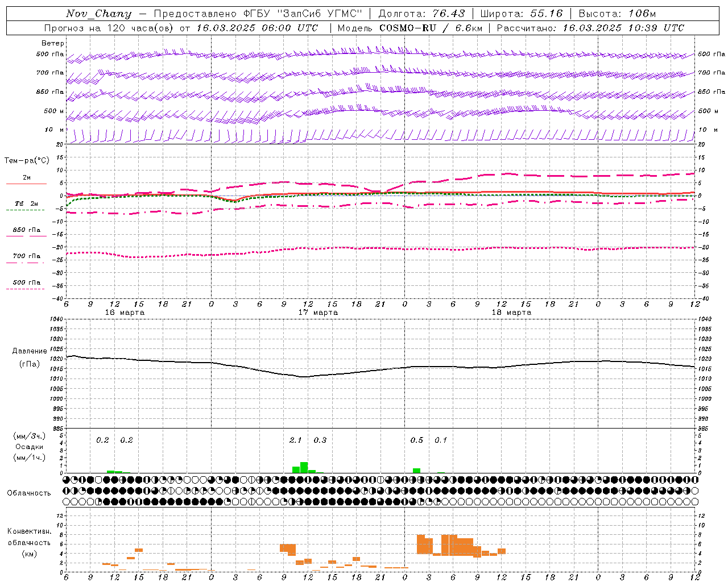The height and width of the screenshot is (582, 728).
Task: Select the 'Широта: 55.16' latitude field
Action: [x=522, y=14]
